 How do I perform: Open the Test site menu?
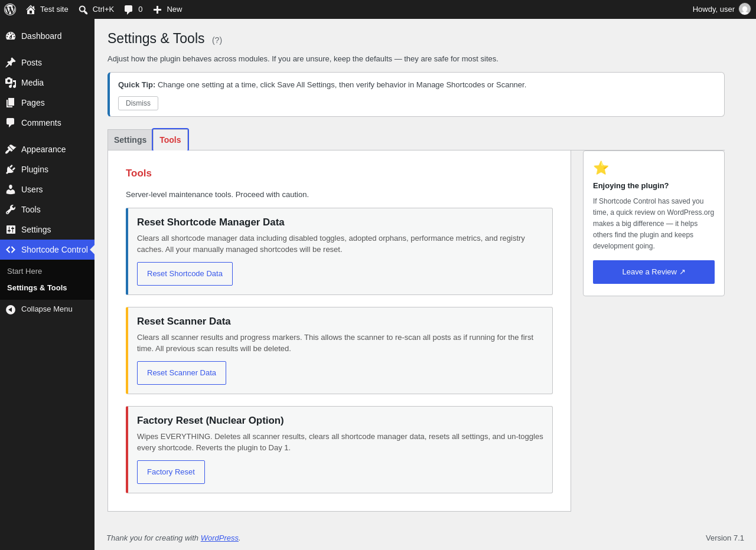pyautogui.click(x=47, y=9)
